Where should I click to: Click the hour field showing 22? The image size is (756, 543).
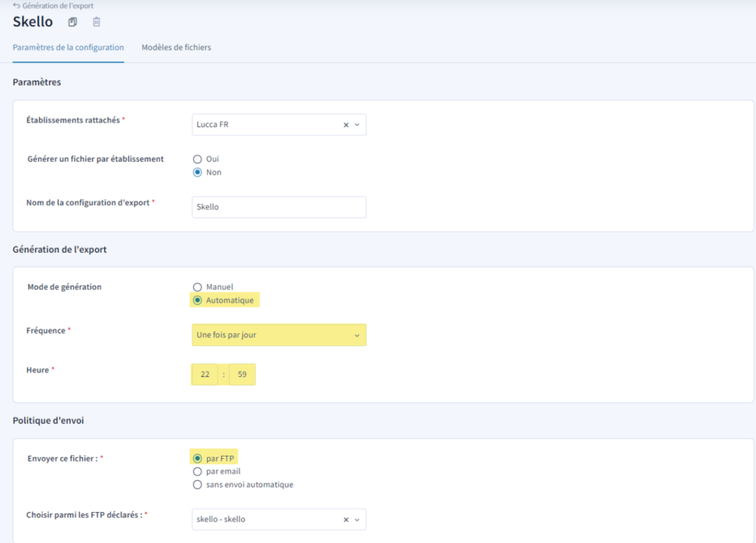205,374
